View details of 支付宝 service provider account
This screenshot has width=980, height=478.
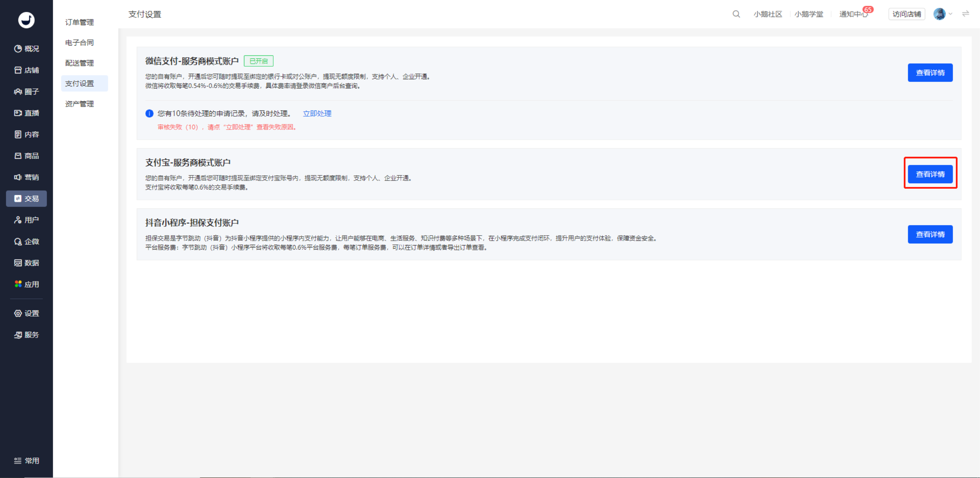pyautogui.click(x=930, y=174)
